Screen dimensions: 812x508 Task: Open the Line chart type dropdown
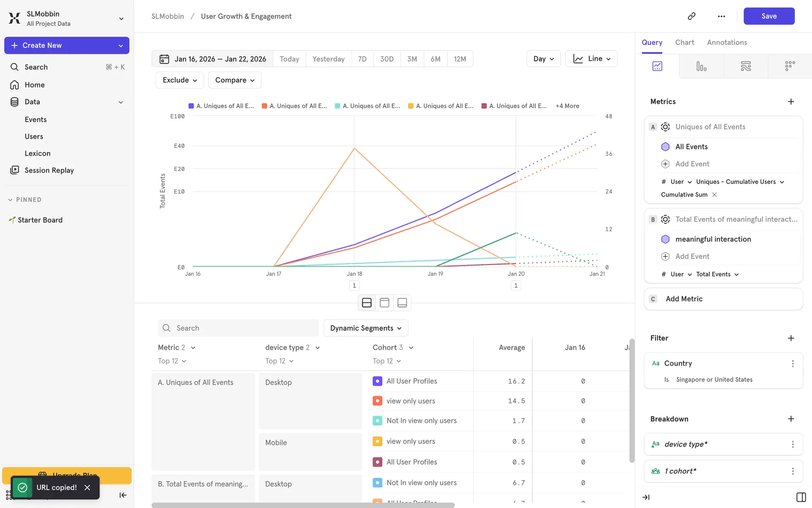pos(591,59)
